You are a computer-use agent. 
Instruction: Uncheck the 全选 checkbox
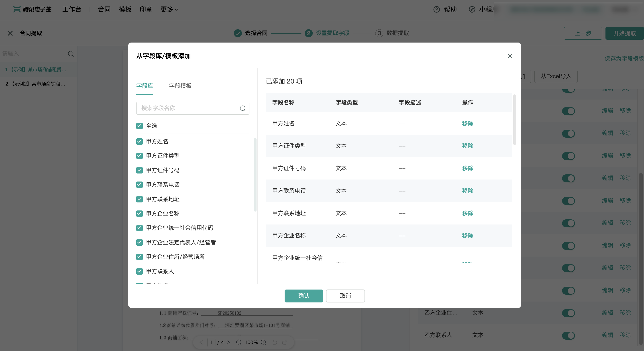139,126
